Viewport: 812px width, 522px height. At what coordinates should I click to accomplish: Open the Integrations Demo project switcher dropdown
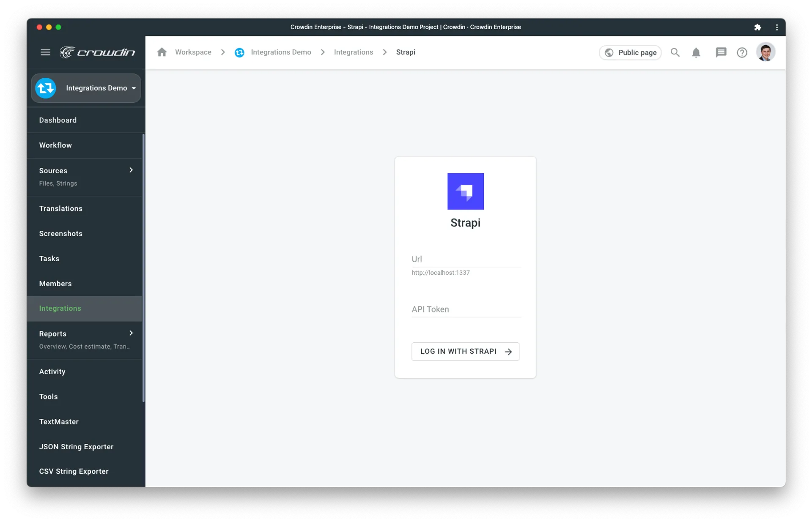click(86, 88)
